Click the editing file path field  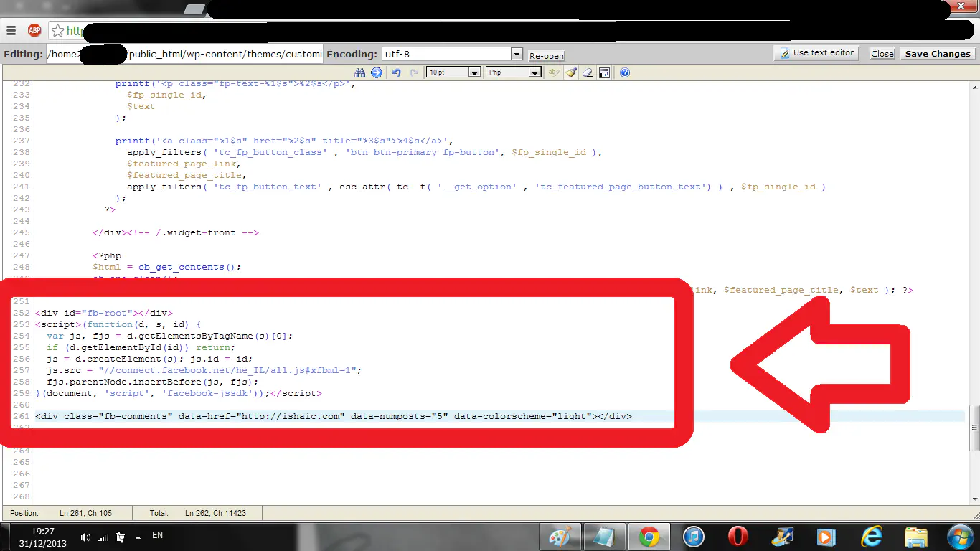(x=184, y=54)
